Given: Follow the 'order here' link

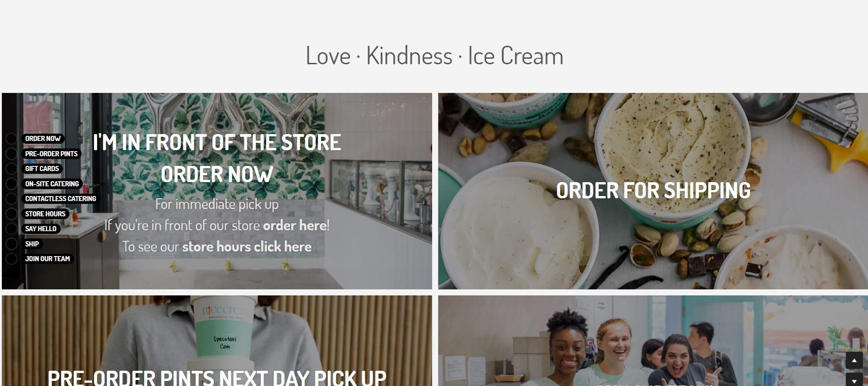Looking at the screenshot, I should coord(295,226).
